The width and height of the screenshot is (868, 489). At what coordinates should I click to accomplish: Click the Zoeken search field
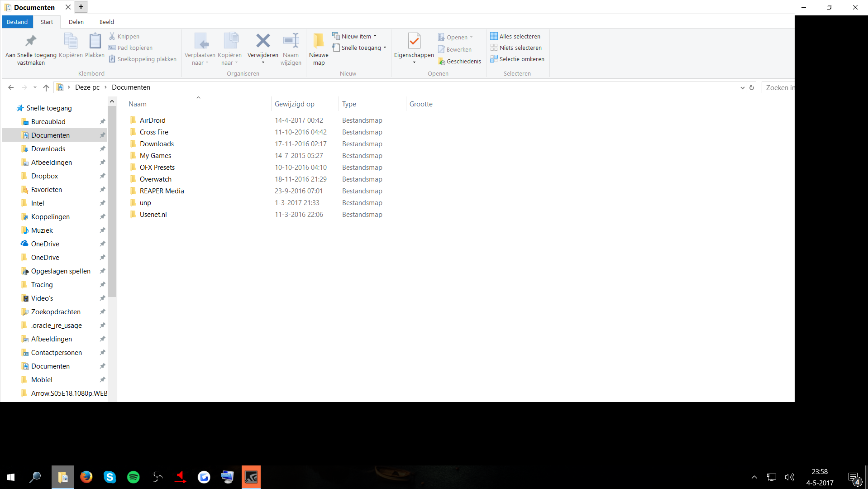(x=778, y=87)
